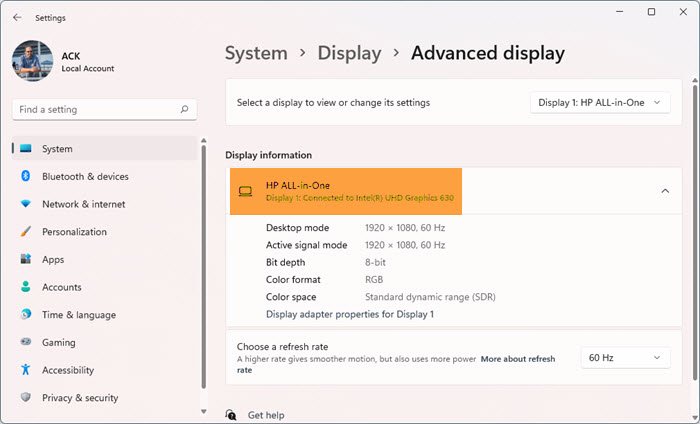Select System menu label in sidebar
This screenshot has width=700, height=424.
57,149
